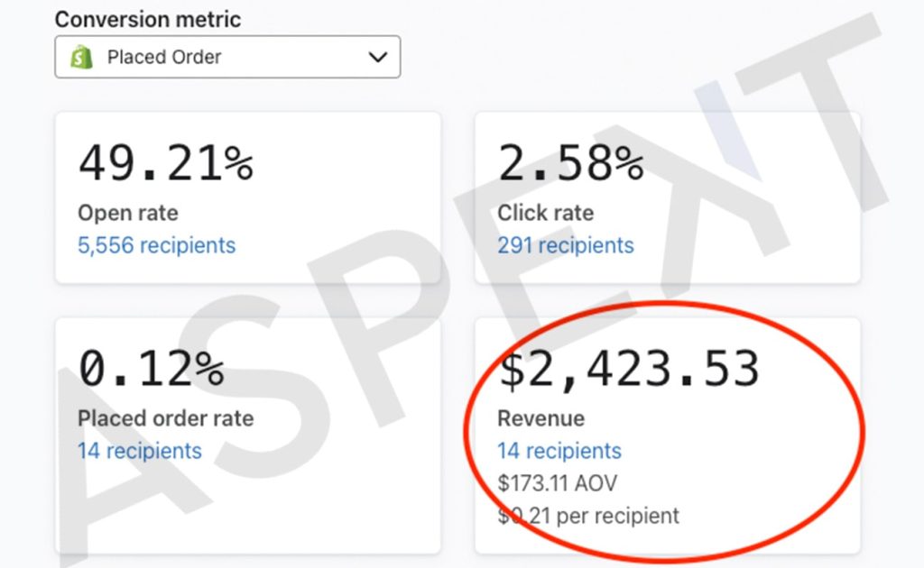The height and width of the screenshot is (568, 924).
Task: Expand the conversion metric chevron arrow
Action: (378, 57)
